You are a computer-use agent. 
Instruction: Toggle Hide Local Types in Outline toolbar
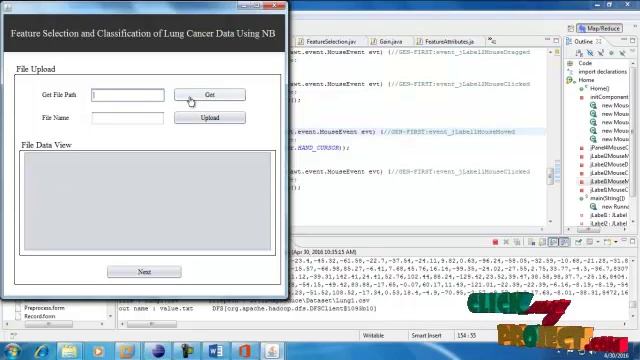pos(622,53)
